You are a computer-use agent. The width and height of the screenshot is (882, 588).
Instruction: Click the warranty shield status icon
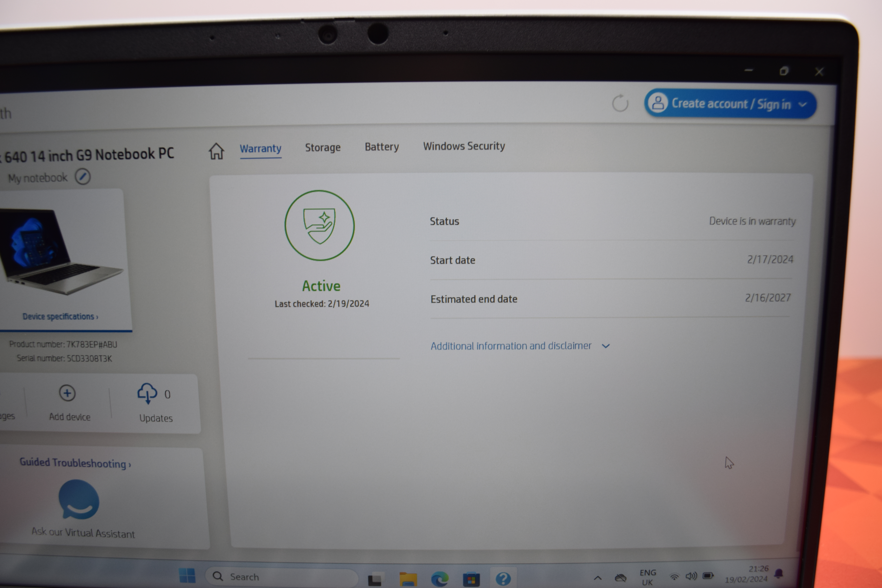[319, 225]
